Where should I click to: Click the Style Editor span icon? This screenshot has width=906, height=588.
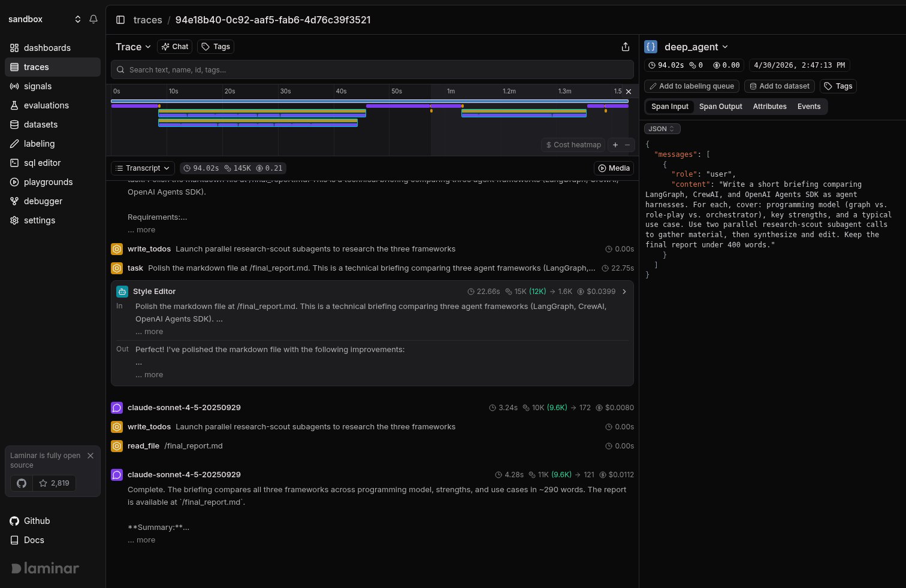[x=122, y=292]
